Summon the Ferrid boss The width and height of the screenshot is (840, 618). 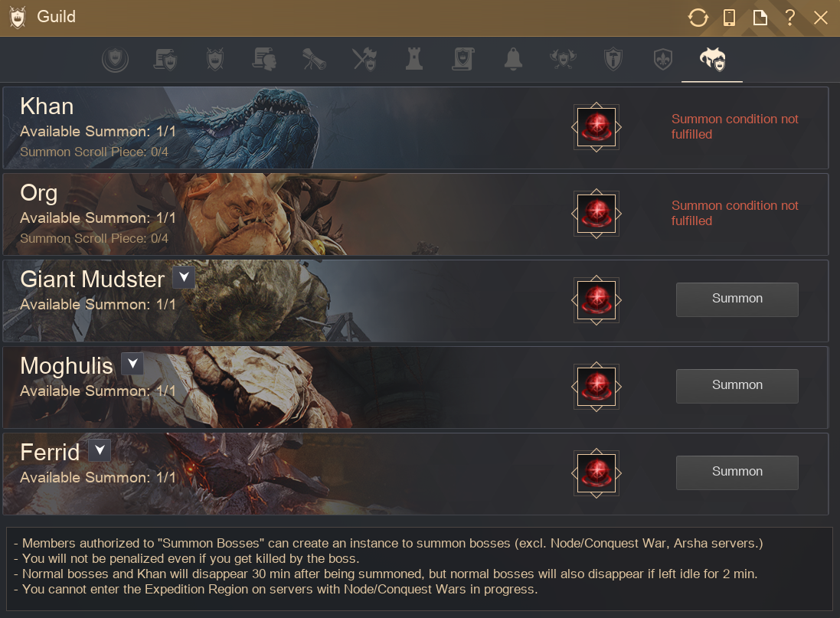(x=737, y=472)
